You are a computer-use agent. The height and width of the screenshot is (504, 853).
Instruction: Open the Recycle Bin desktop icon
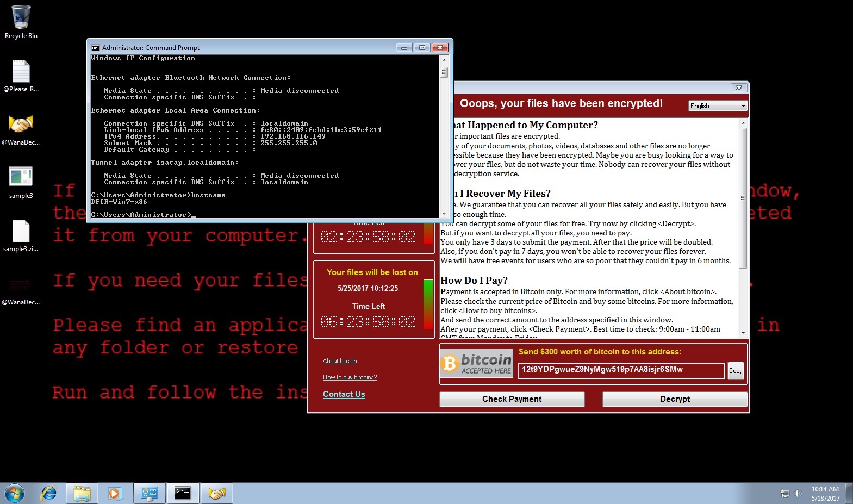21,22
